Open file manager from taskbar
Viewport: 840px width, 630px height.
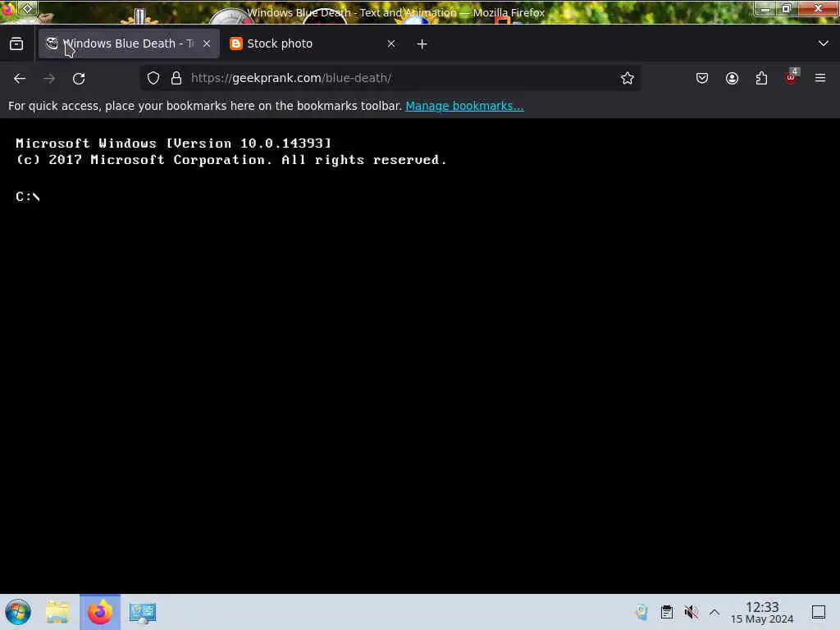pos(57,612)
